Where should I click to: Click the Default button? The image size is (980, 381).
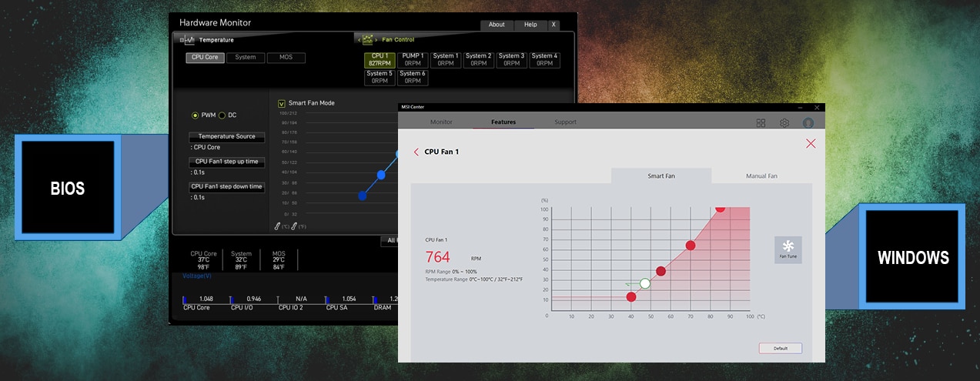click(x=780, y=348)
